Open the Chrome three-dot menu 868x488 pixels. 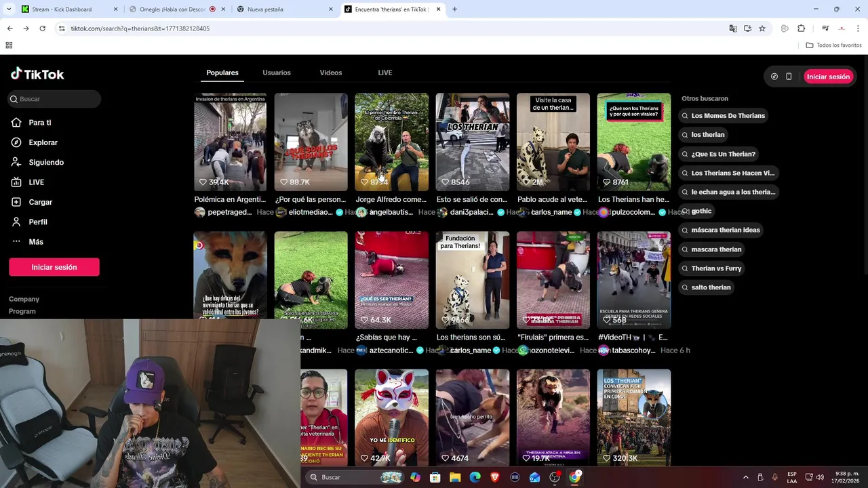[858, 28]
